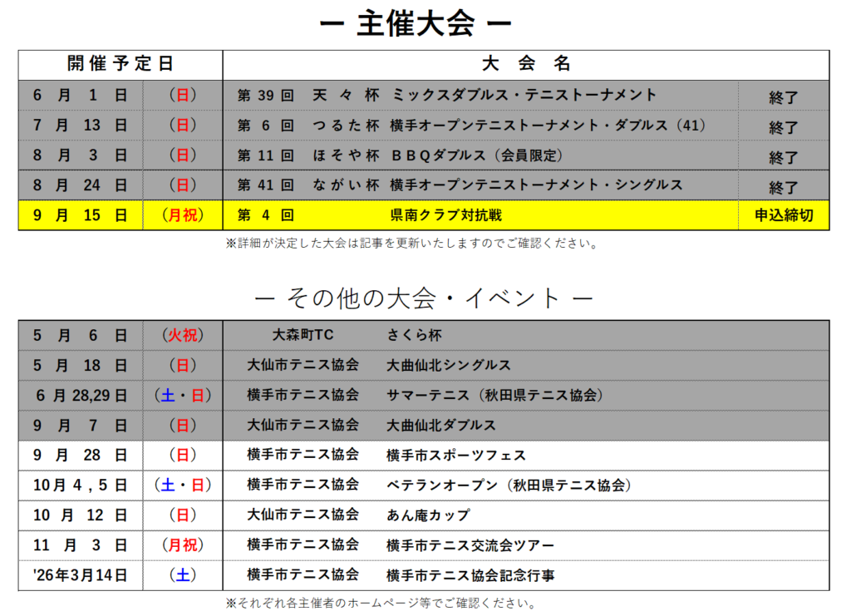Select the 大森町TC organizer cell

pos(303,335)
